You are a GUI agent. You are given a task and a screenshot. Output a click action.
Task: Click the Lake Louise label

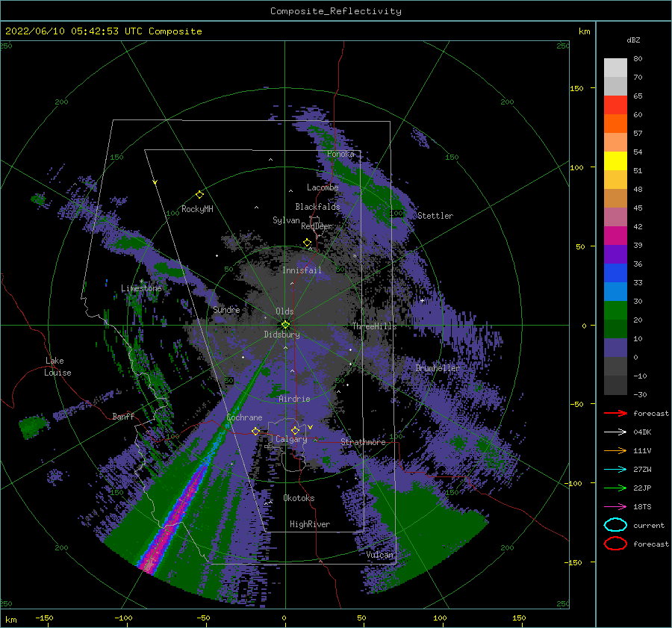point(57,367)
